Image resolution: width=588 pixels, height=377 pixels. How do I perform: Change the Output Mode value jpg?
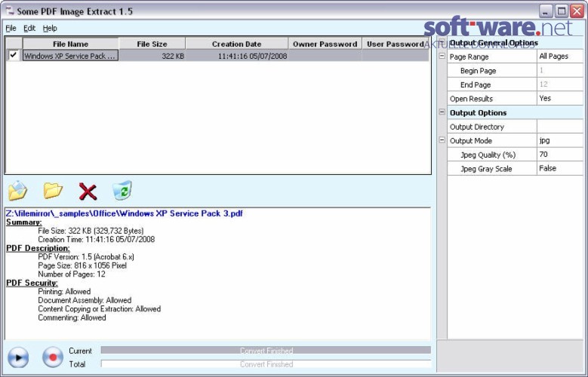click(560, 140)
